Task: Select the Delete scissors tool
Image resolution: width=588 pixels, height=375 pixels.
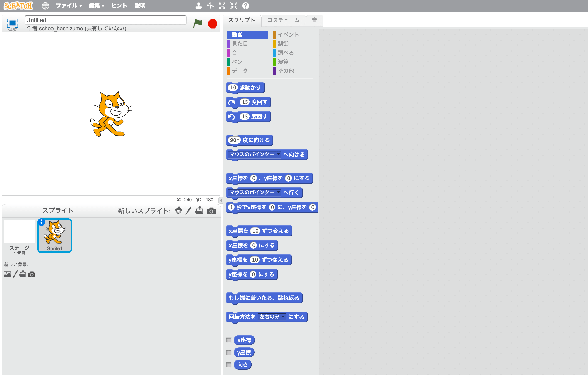Action: [210, 6]
